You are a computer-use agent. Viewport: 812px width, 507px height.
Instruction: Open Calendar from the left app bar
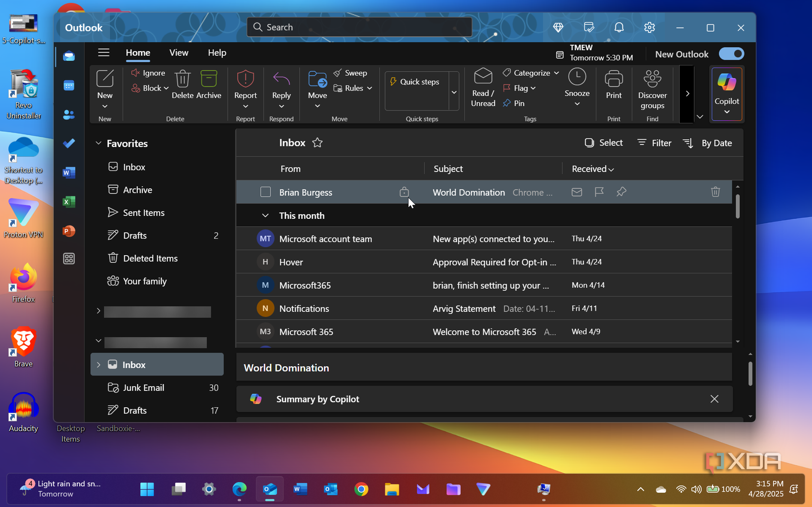point(69,86)
